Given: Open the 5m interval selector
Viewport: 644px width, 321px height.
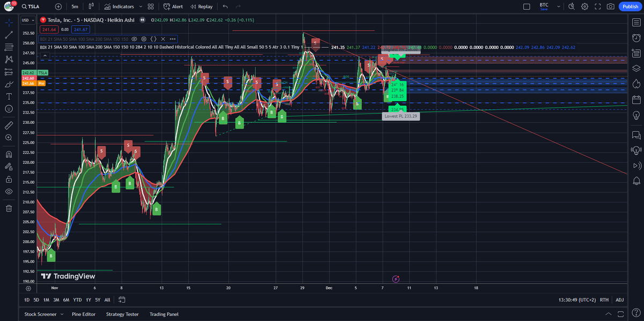Looking at the screenshot, I should pos(75,6).
